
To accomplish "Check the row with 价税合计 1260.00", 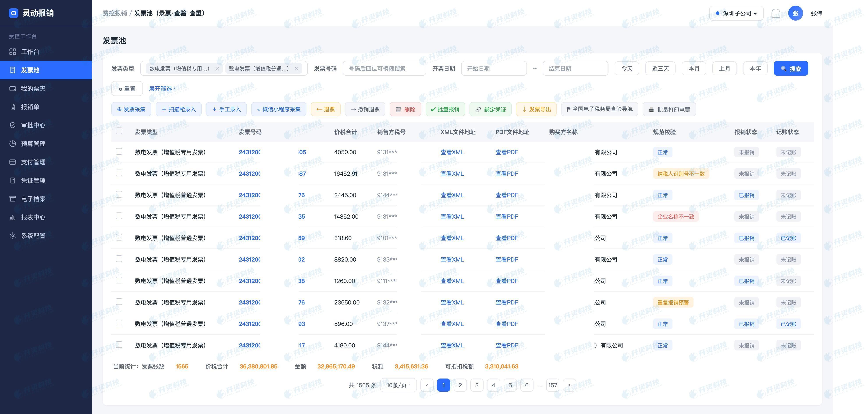I will click(119, 280).
